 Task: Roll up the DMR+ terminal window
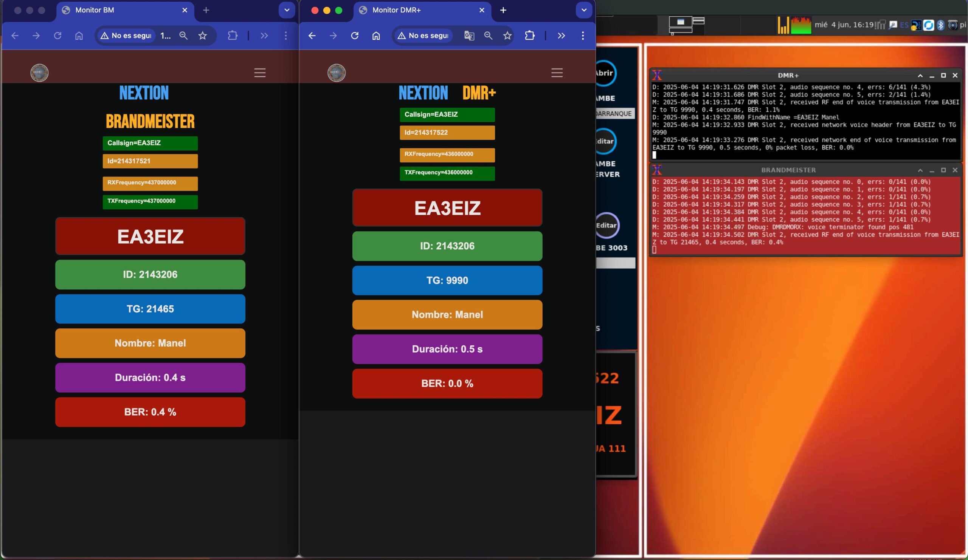920,76
